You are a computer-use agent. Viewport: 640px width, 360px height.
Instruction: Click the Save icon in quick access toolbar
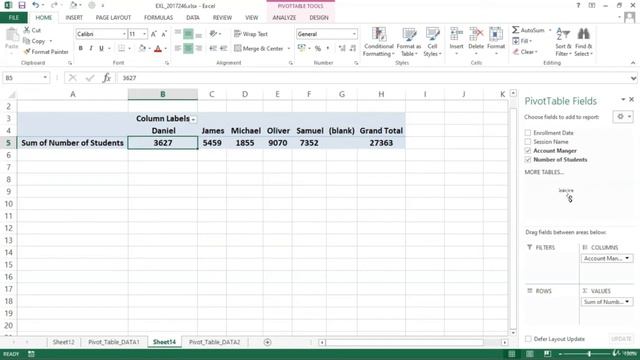click(x=22, y=5)
